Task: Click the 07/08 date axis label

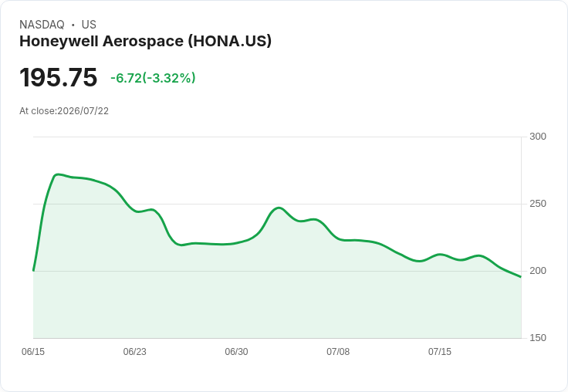Action: click(338, 351)
